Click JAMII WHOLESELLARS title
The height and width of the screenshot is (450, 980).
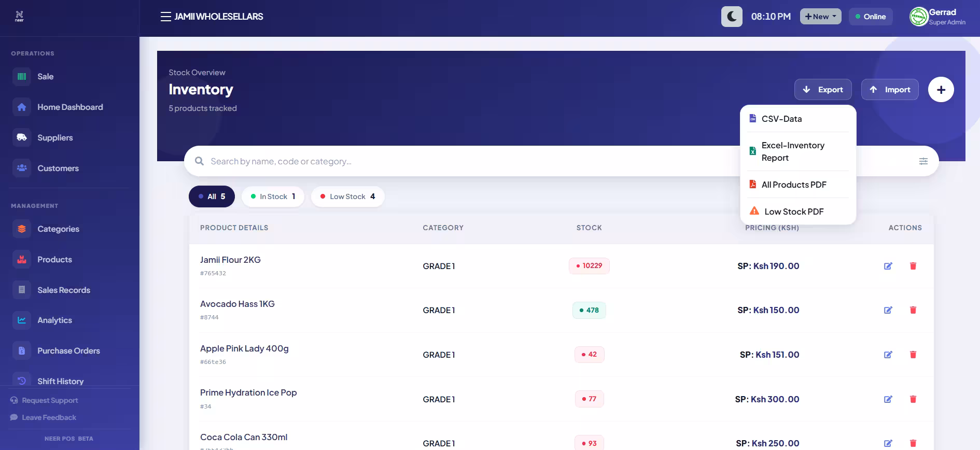coord(219,17)
